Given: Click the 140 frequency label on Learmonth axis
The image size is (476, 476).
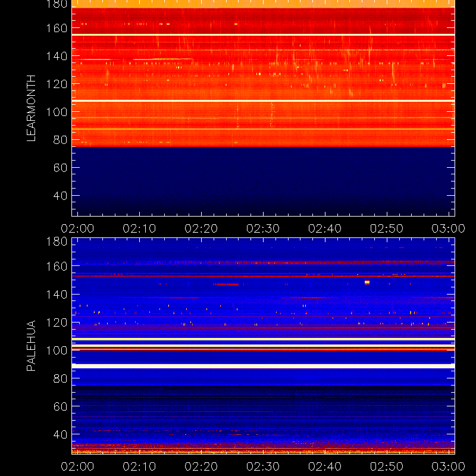Looking at the screenshot, I should [x=57, y=56].
